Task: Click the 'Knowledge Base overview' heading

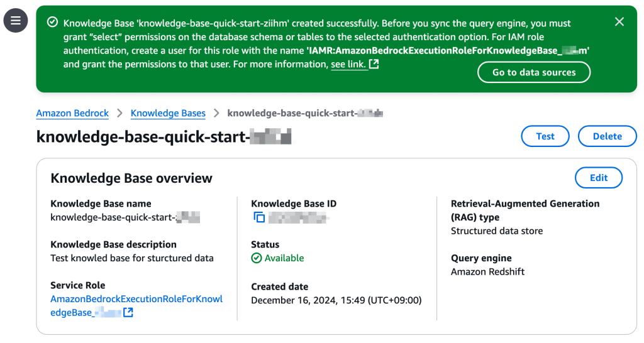Action: [131, 178]
